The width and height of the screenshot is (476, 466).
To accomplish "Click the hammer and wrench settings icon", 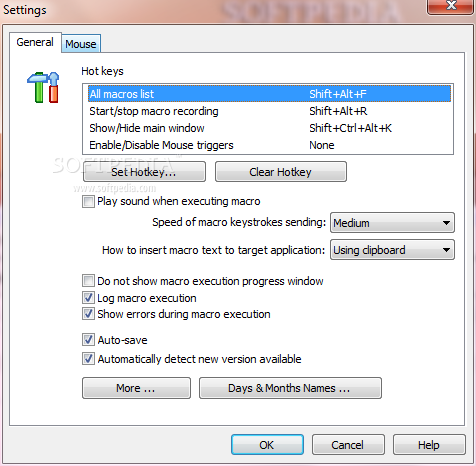I will point(43,87).
